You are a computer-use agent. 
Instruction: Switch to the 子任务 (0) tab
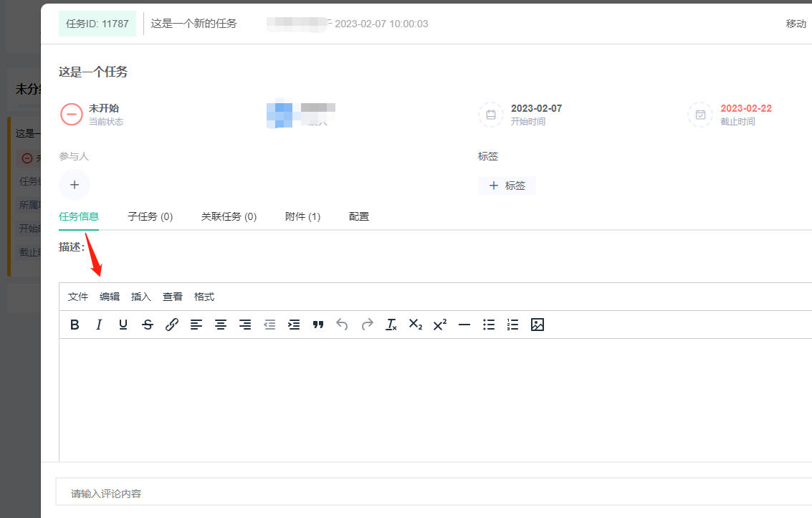point(151,216)
